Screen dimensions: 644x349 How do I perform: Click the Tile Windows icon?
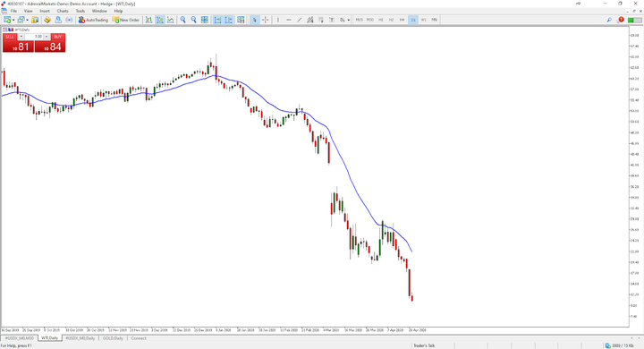tap(205, 20)
